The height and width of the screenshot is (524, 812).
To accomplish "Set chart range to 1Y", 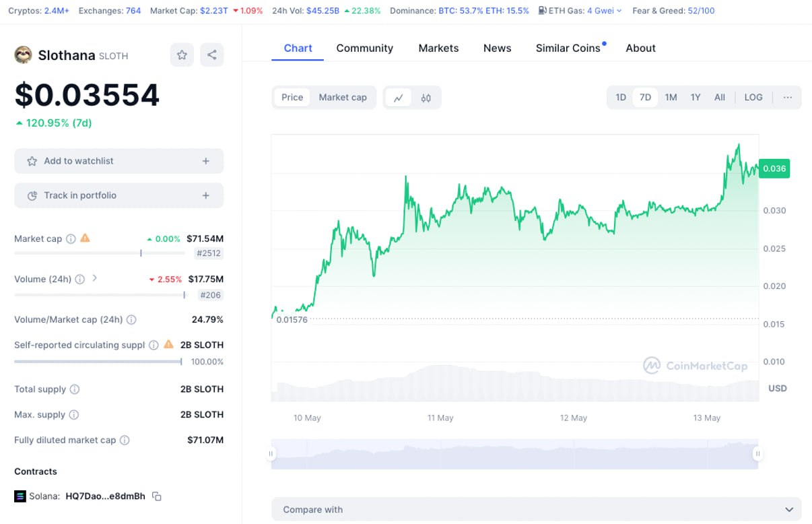I will (696, 98).
